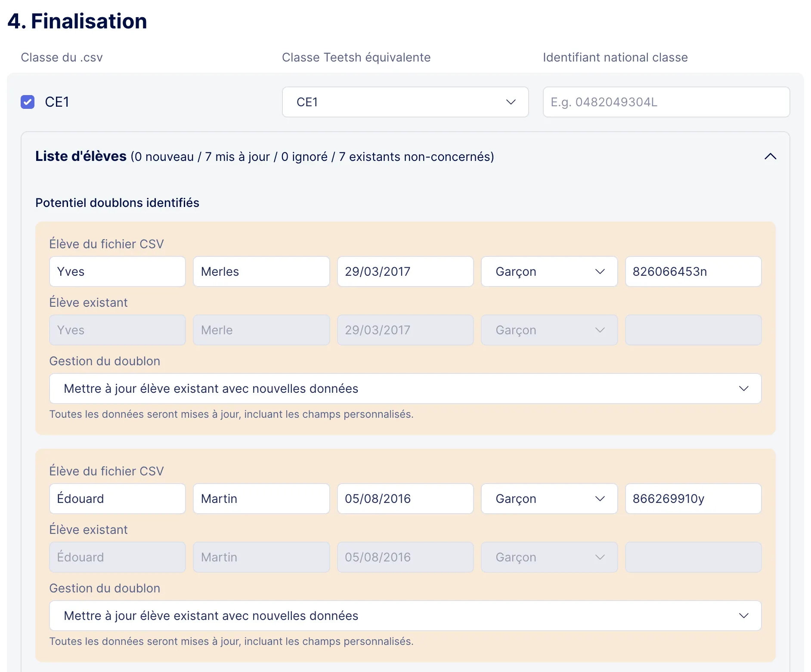This screenshot has height=672, width=811.
Task: Collapse the Liste d'élèves section chevron
Action: (770, 157)
